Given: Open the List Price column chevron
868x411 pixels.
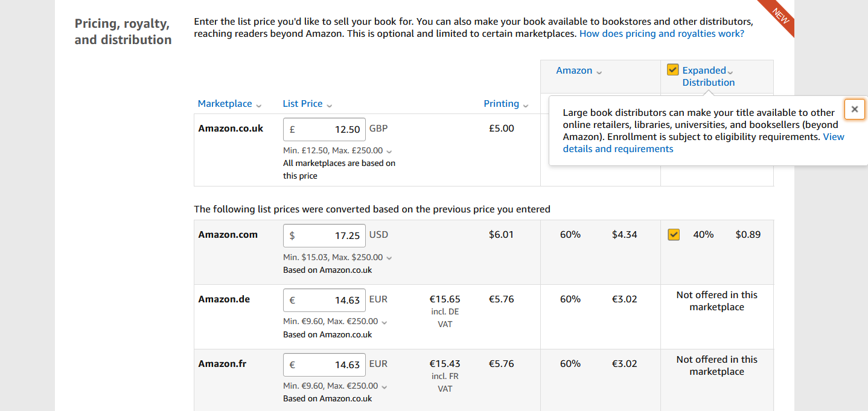Looking at the screenshot, I should coord(330,105).
